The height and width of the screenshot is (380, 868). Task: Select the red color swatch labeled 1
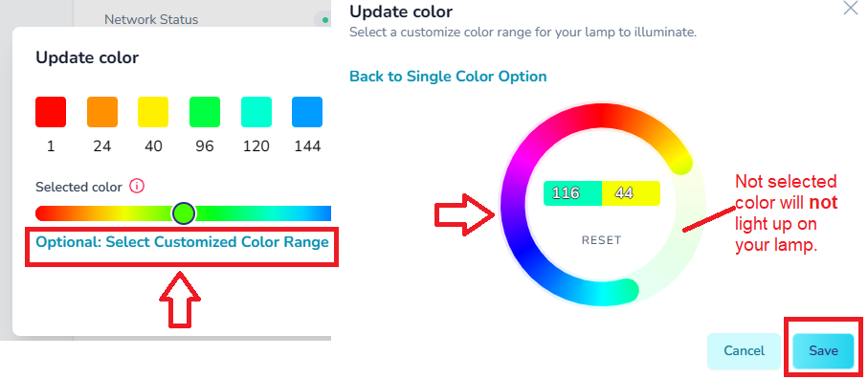tap(51, 112)
